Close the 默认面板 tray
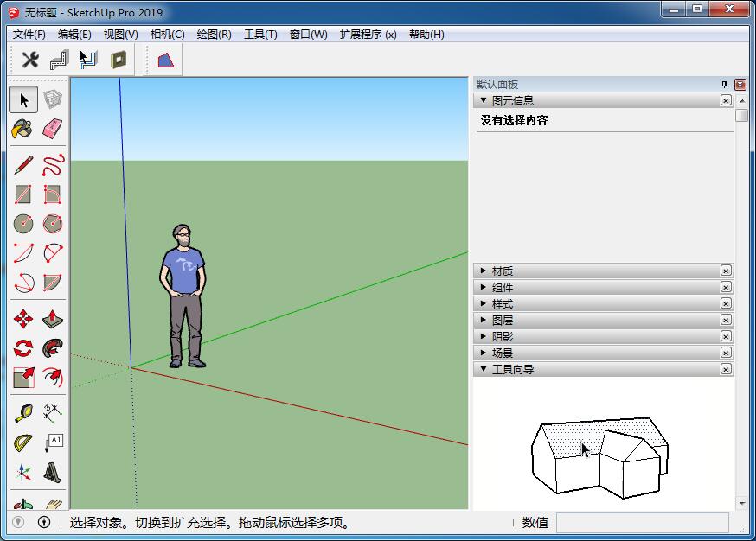756x541 pixels. coord(740,85)
